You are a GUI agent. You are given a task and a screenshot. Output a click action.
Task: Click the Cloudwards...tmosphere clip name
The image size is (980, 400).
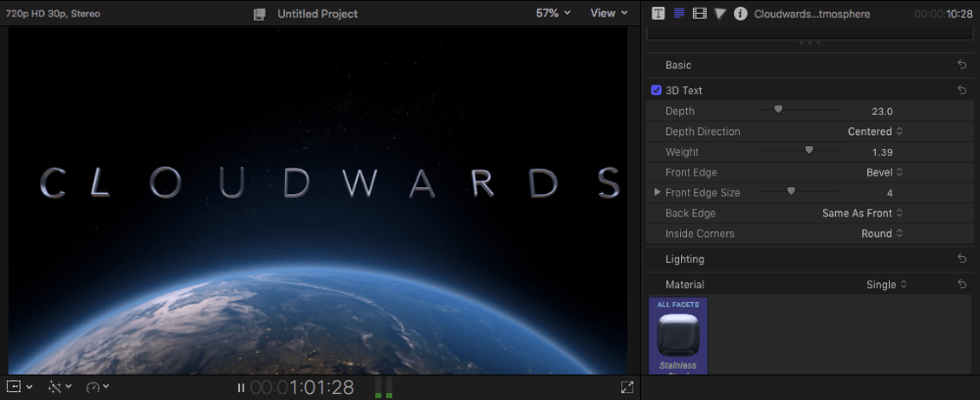pyautogui.click(x=811, y=14)
